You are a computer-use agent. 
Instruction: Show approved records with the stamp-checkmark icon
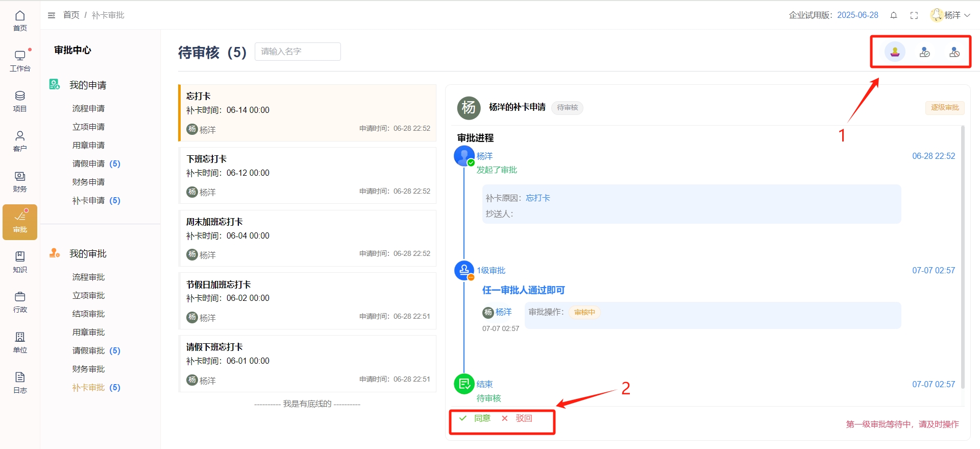tap(925, 52)
